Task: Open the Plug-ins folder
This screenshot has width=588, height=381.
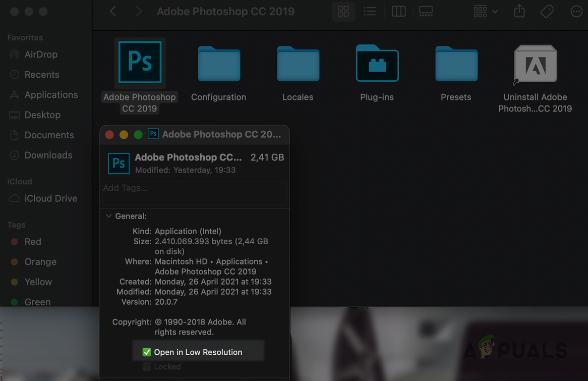Action: click(377, 64)
